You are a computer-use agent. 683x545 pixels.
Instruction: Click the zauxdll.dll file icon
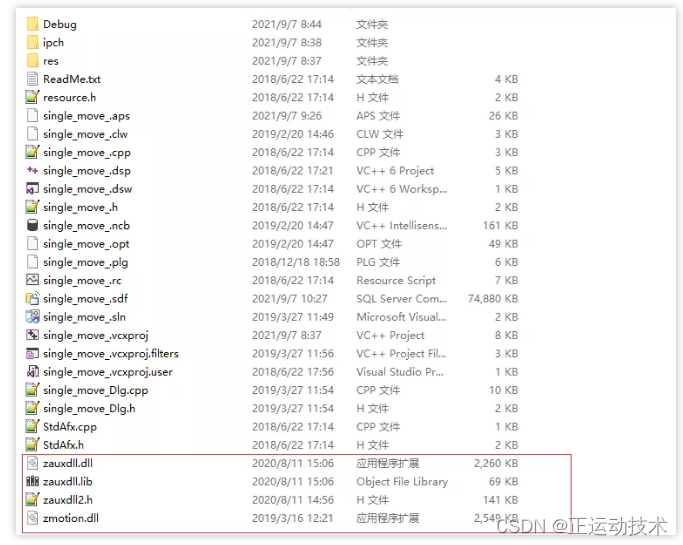pos(33,463)
